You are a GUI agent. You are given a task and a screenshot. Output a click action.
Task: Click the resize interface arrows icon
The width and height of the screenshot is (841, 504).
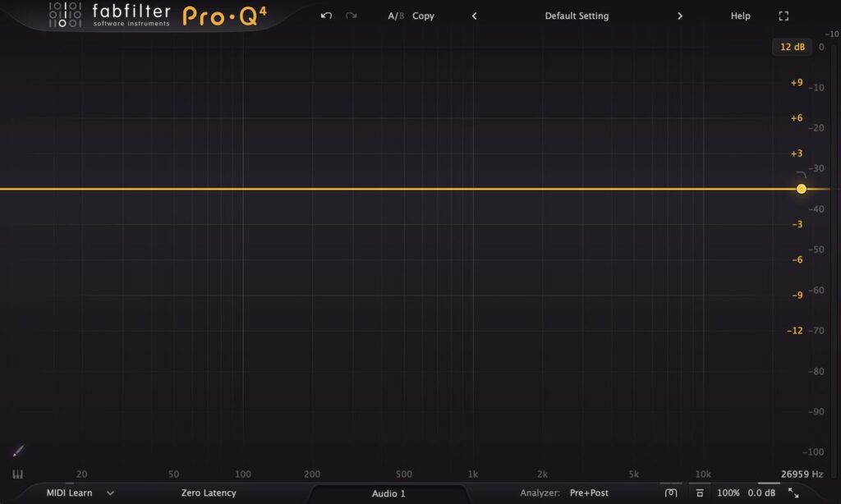coord(793,493)
